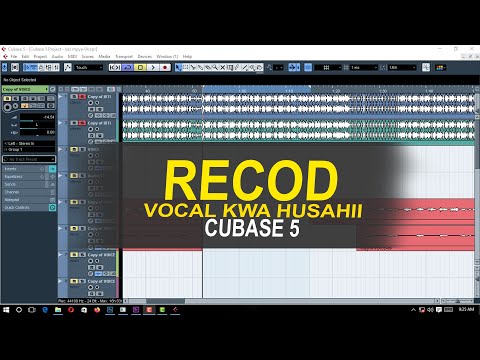
Task: Select the Range Selection tool
Action: pyautogui.click(x=185, y=68)
